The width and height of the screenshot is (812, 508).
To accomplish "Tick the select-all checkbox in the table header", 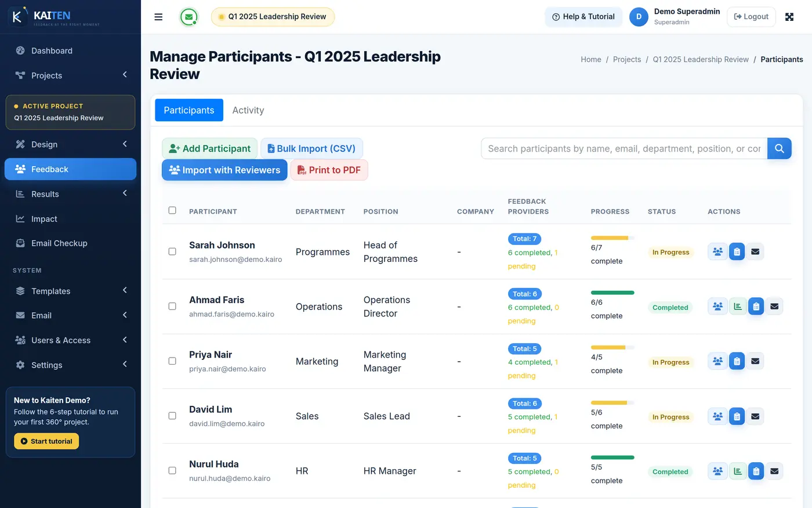I will click(x=172, y=210).
